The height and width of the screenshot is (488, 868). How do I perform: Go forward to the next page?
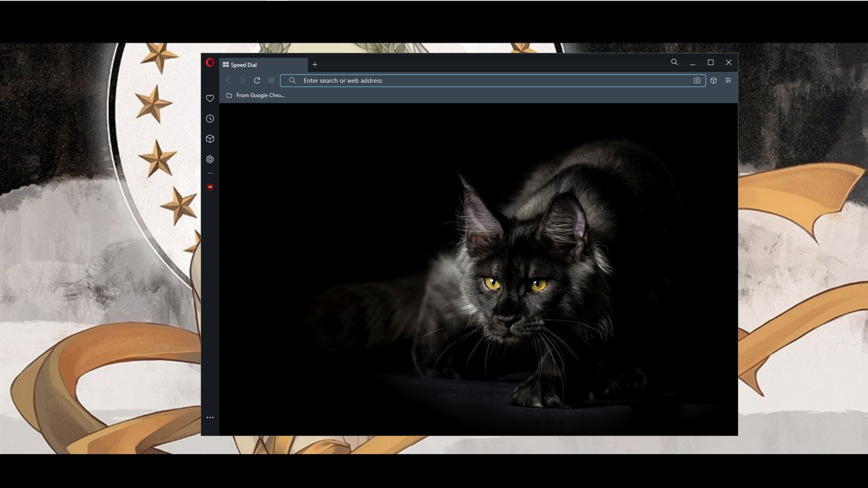[242, 80]
